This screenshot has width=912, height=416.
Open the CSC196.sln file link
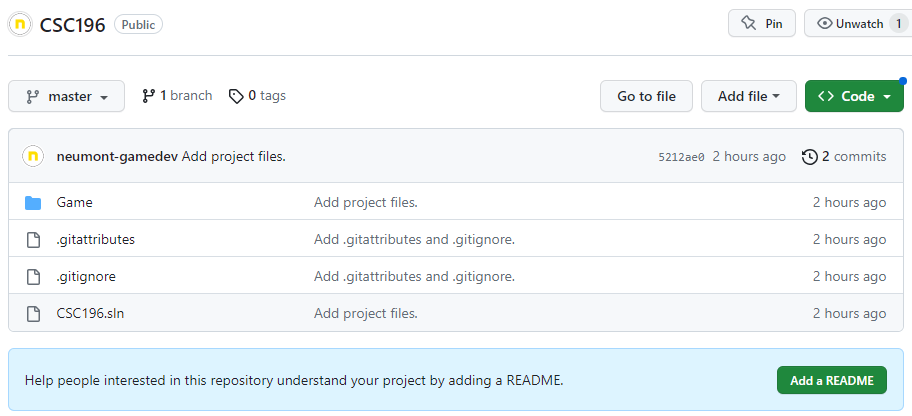tap(90, 314)
